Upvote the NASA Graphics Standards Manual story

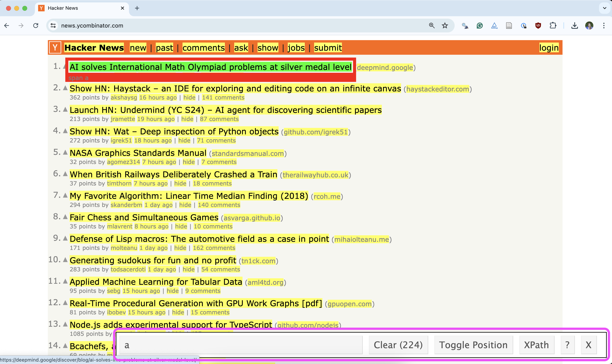coord(65,152)
